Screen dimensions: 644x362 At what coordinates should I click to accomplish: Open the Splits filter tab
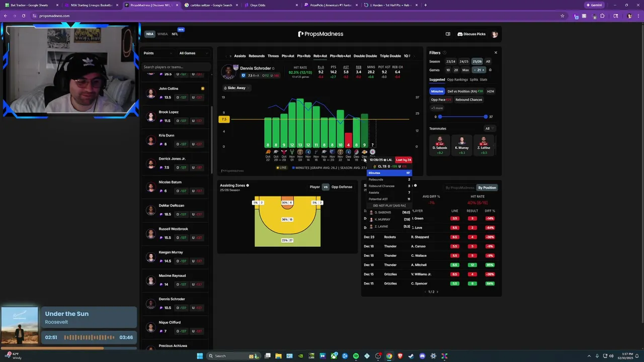click(474, 79)
